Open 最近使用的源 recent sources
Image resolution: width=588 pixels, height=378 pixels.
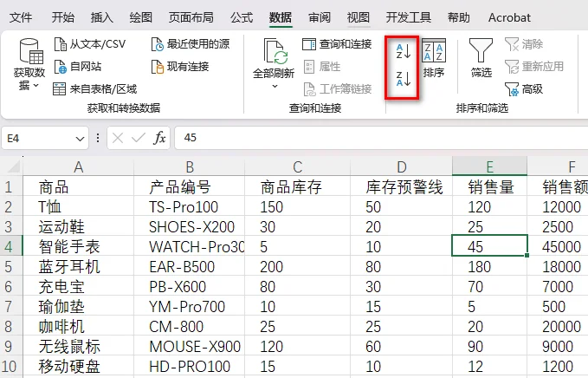pyautogui.click(x=191, y=44)
